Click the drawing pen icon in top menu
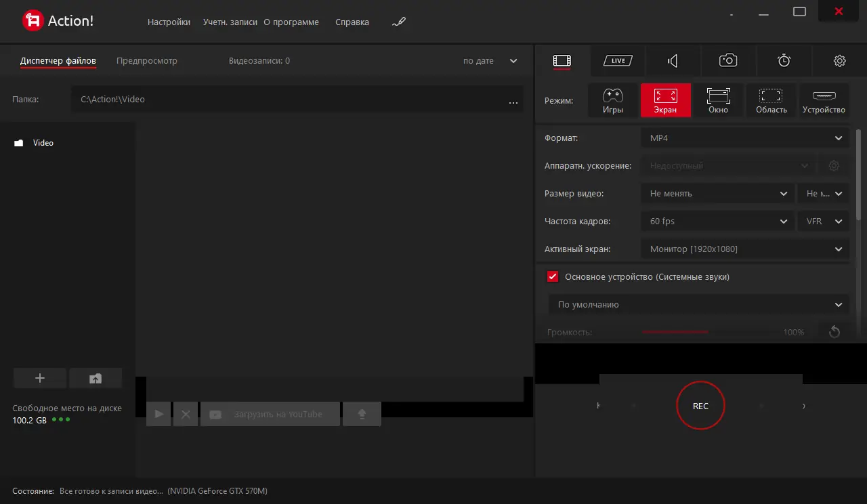867x504 pixels. coord(399,22)
